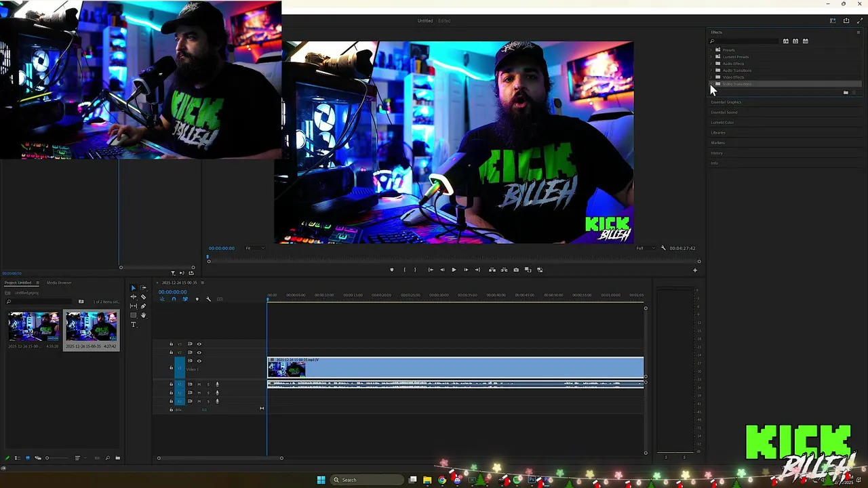Expand the Video Transitions folder
This screenshot has height=488, width=868.
[x=711, y=83]
